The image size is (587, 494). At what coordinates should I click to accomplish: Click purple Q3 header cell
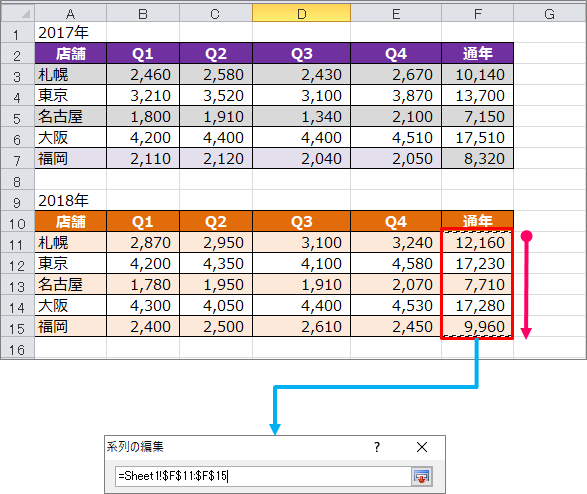[x=302, y=53]
